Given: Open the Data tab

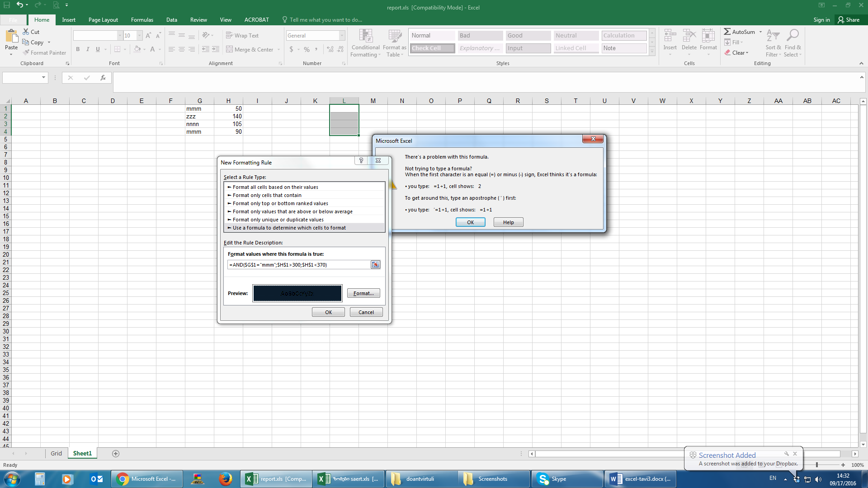Looking at the screenshot, I should 171,19.
